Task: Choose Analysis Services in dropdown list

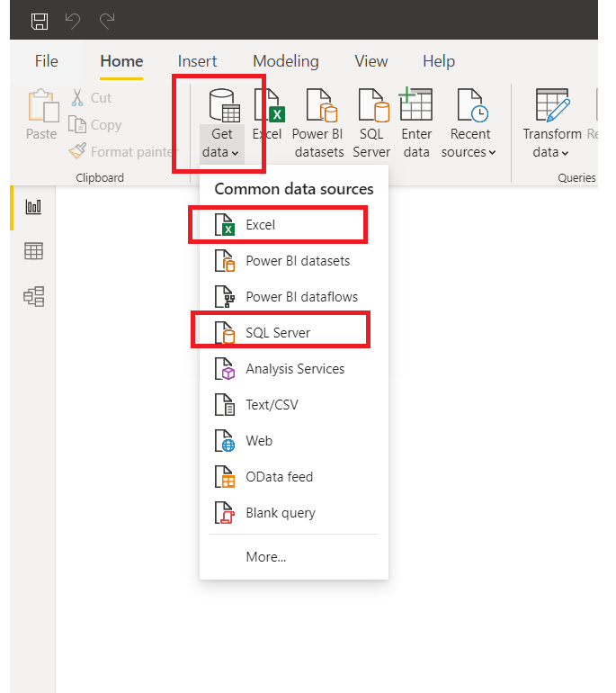Action: (x=294, y=369)
